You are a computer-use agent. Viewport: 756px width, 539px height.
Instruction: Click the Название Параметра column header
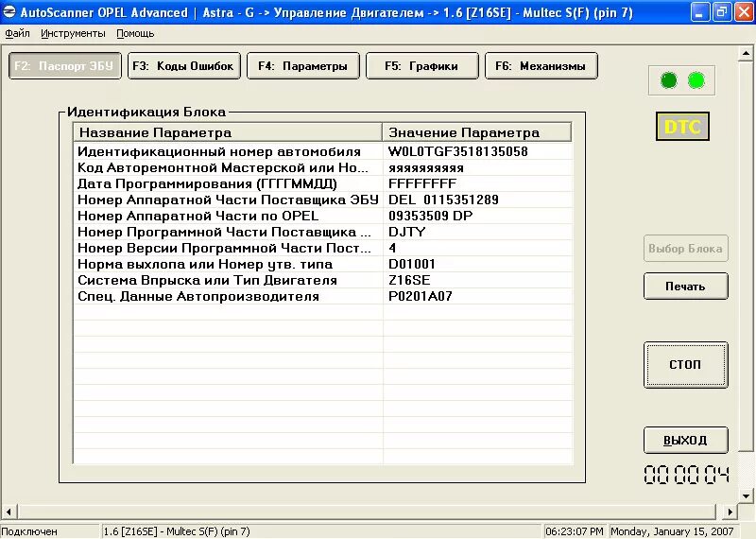pyautogui.click(x=228, y=132)
